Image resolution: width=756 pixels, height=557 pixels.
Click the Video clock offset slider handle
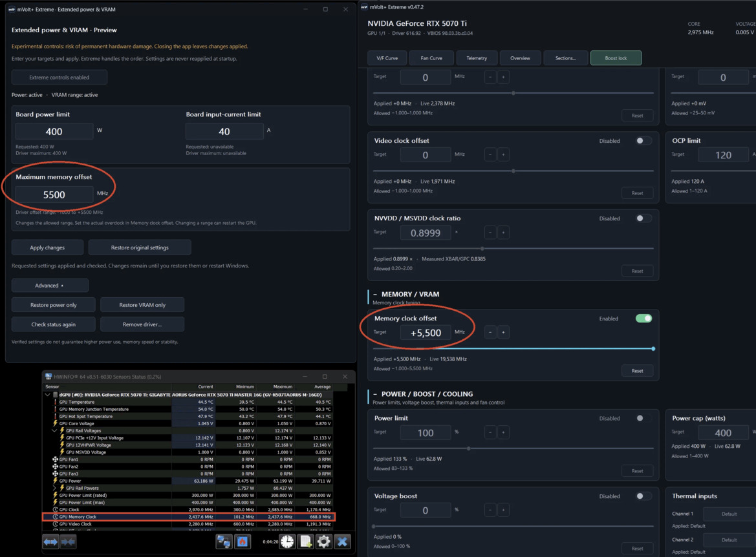tap(513, 171)
